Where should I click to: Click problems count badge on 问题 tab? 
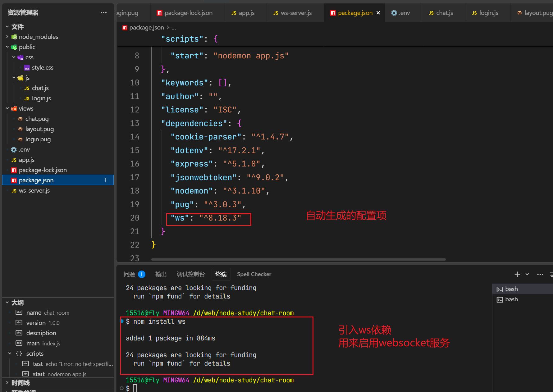click(x=142, y=274)
